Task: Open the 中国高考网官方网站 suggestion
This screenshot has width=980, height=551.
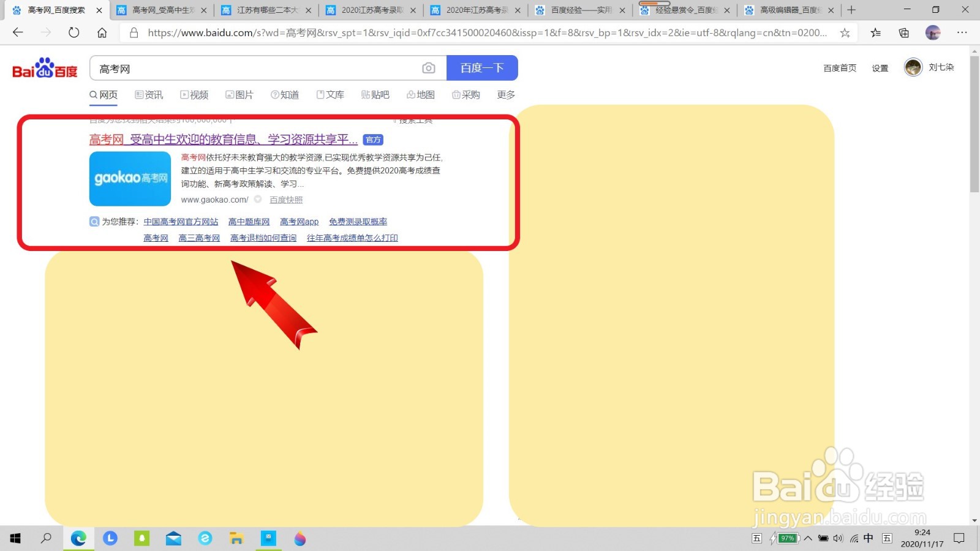Action: click(181, 222)
